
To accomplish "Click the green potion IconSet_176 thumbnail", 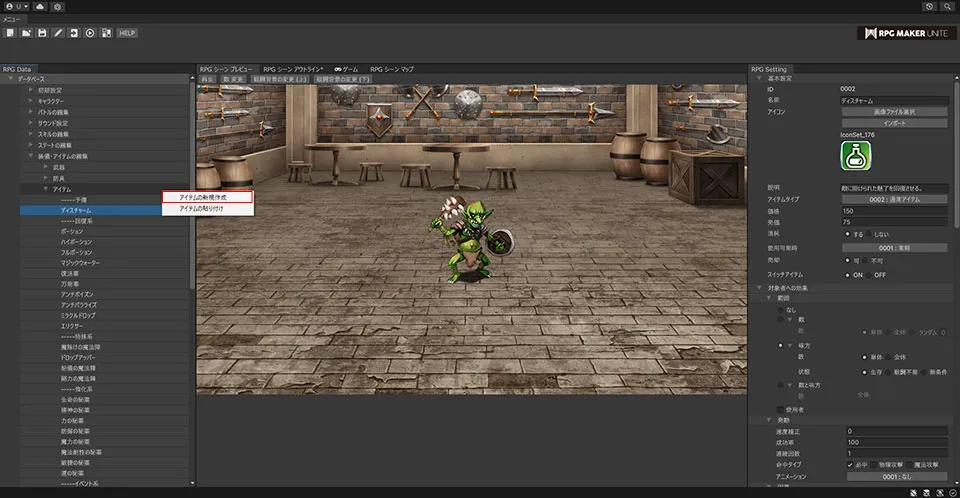I will tap(855, 156).
